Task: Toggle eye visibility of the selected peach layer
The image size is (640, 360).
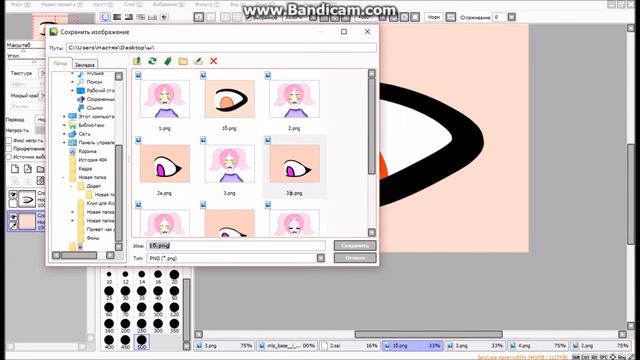Action: 13,217
